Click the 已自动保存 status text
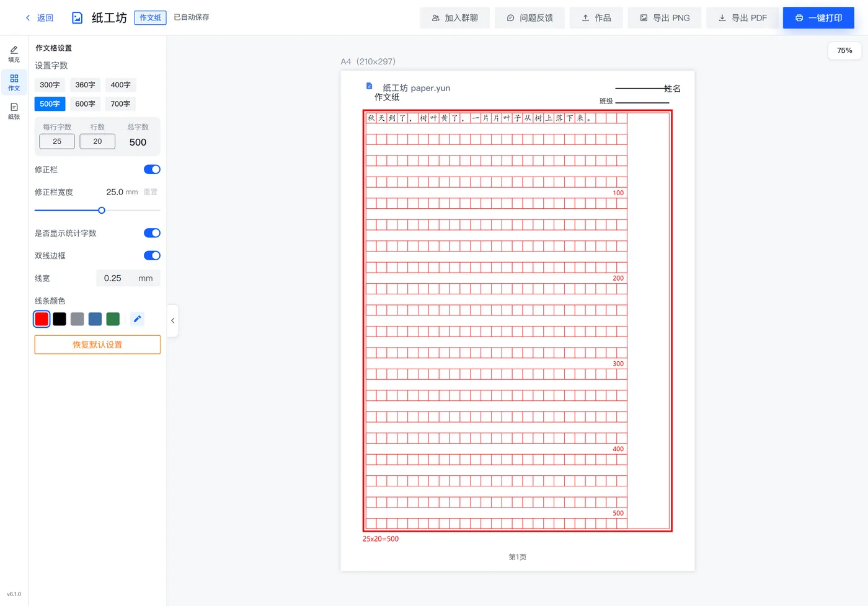The image size is (868, 606). coord(192,17)
